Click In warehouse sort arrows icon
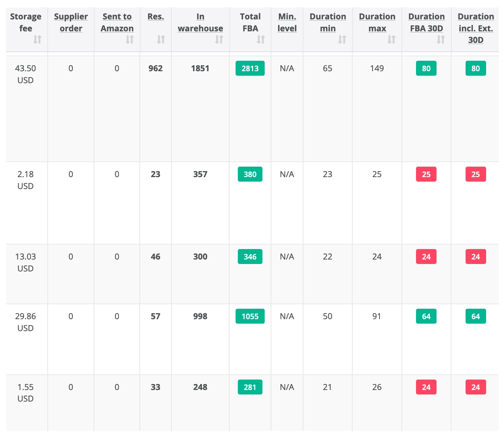504x434 pixels. click(x=219, y=40)
